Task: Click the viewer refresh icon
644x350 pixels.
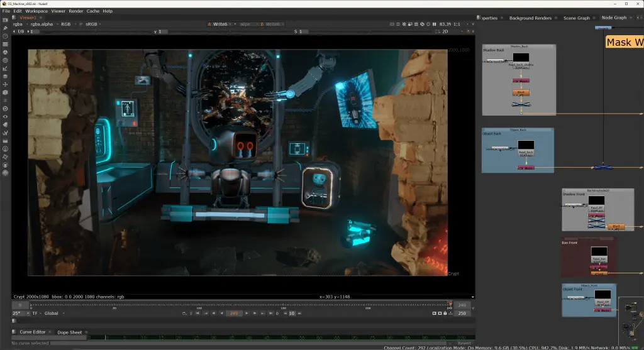Action: [x=422, y=25]
